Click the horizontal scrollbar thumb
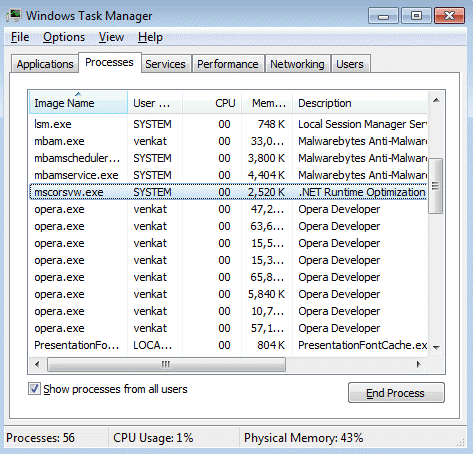 (x=166, y=364)
